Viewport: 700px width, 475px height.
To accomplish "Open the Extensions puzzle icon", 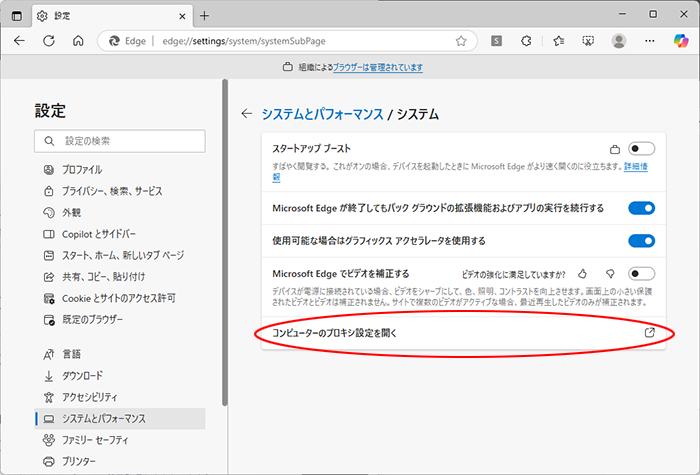I will (x=527, y=41).
